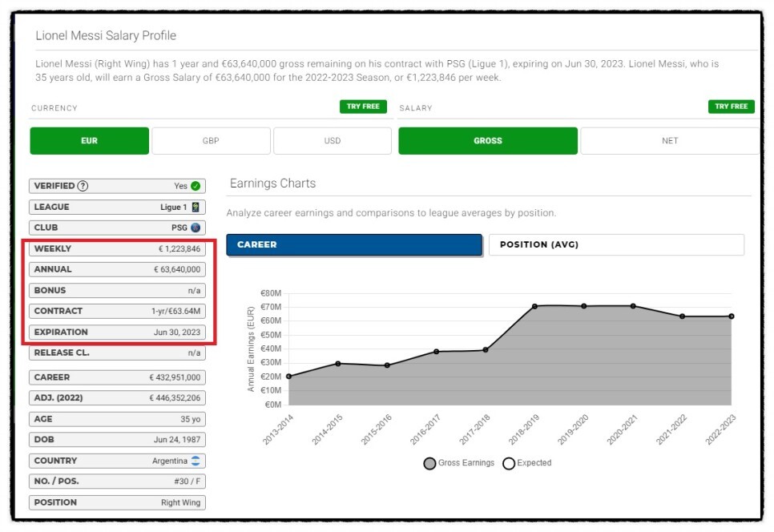Switch salary view to Net
Screen dimensions: 774x532
point(670,141)
